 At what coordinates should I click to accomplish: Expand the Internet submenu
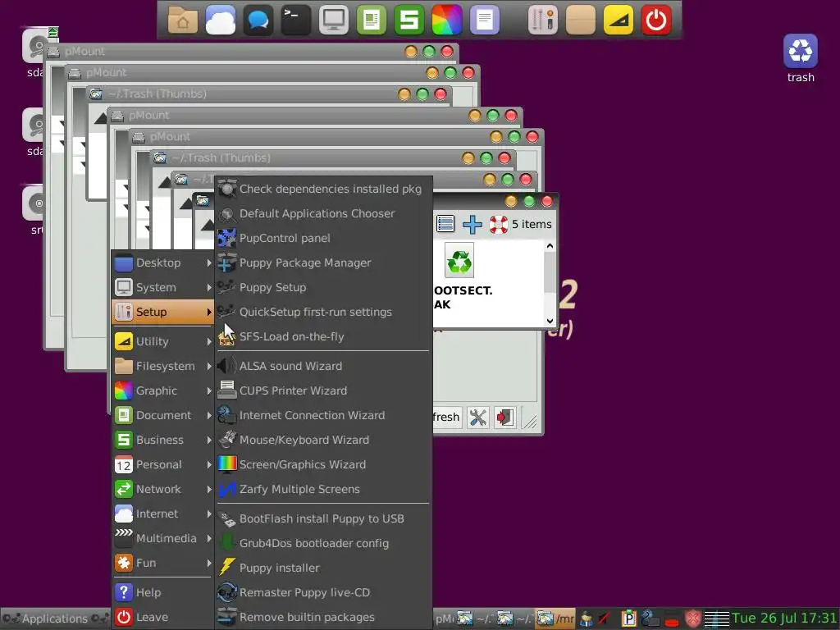click(163, 514)
